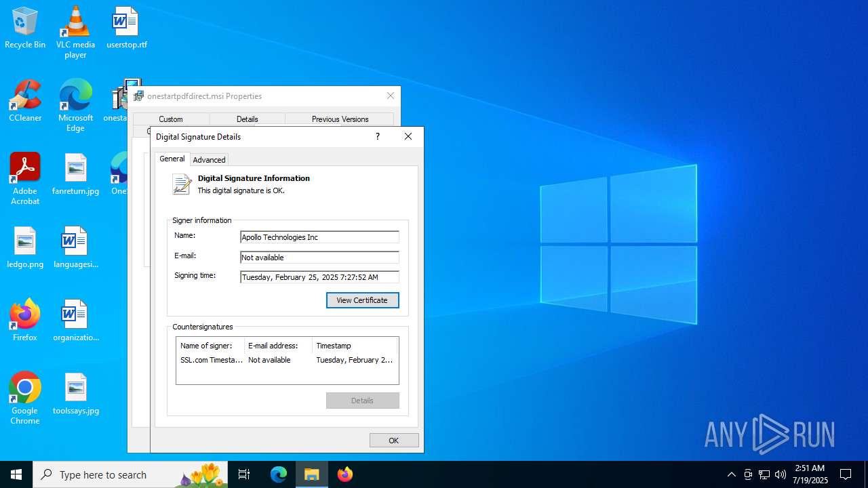This screenshot has width=868, height=488.
Task: Click the Windows Start button
Action: tap(16, 474)
